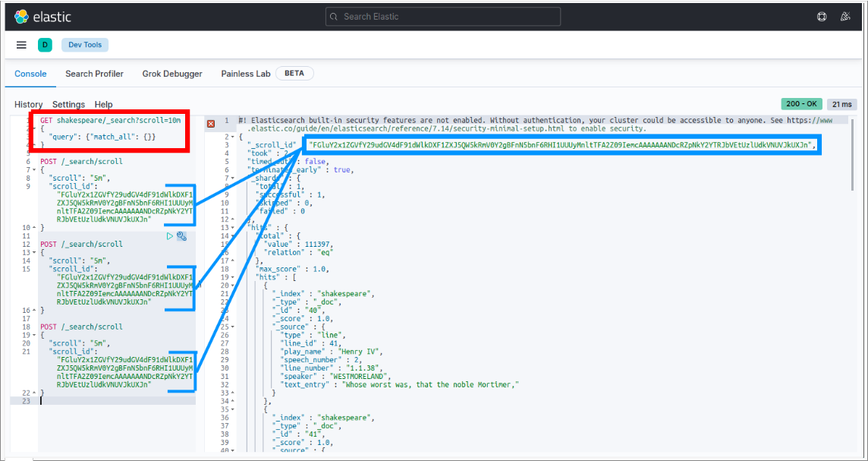Click "timed_out" : false line
Viewport: 868px width, 461px height.
pyautogui.click(x=288, y=162)
